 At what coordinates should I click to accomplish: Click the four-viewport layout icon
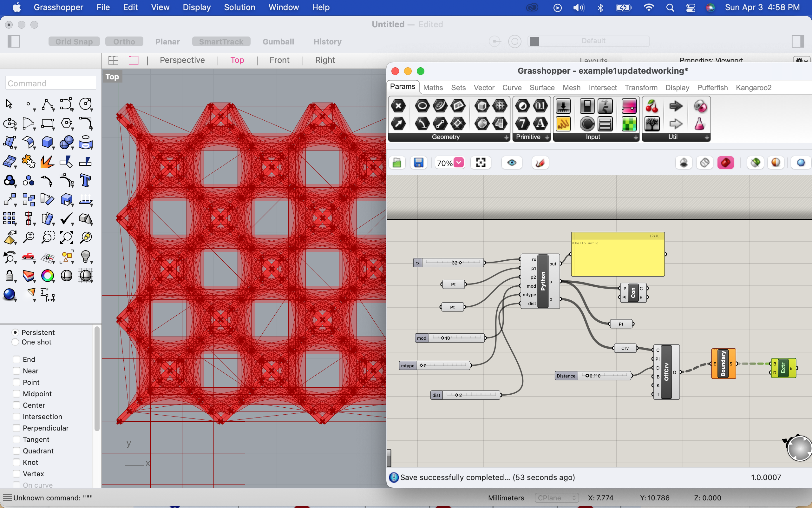point(114,60)
